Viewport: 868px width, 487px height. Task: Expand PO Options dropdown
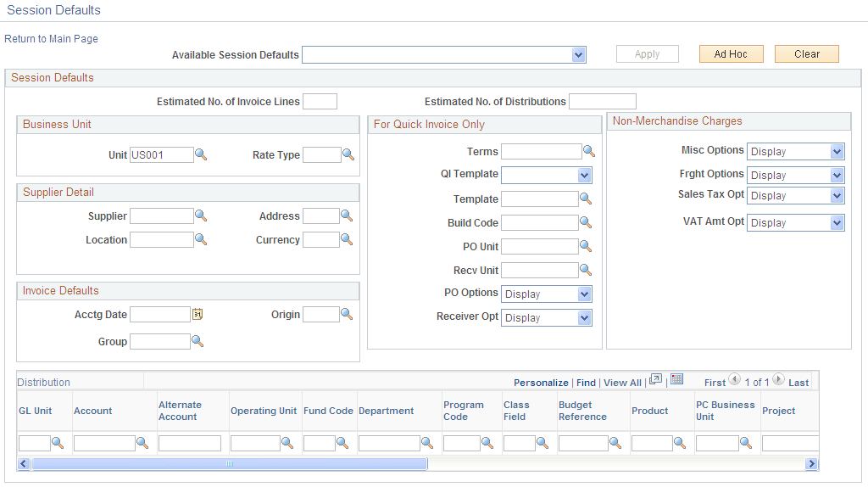(585, 294)
